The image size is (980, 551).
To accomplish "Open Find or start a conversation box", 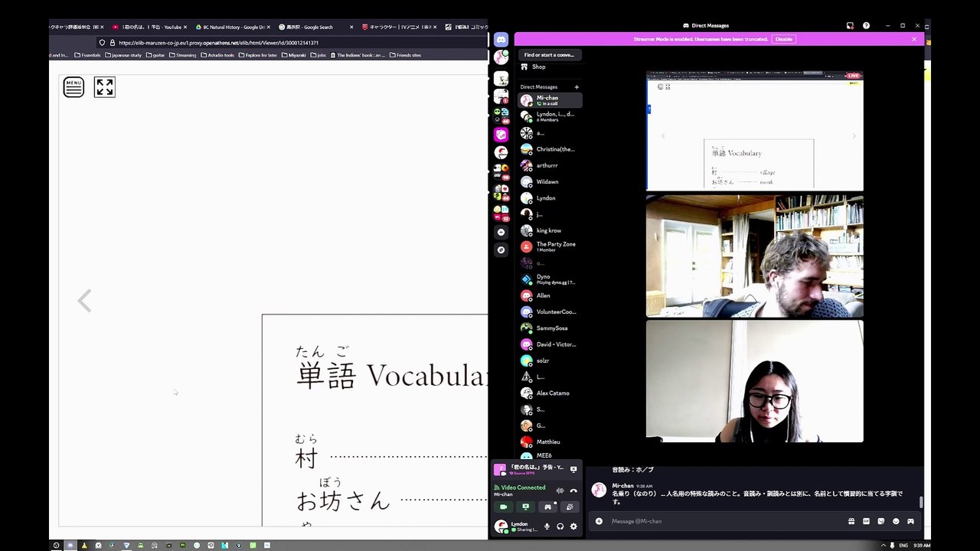I will coord(550,55).
